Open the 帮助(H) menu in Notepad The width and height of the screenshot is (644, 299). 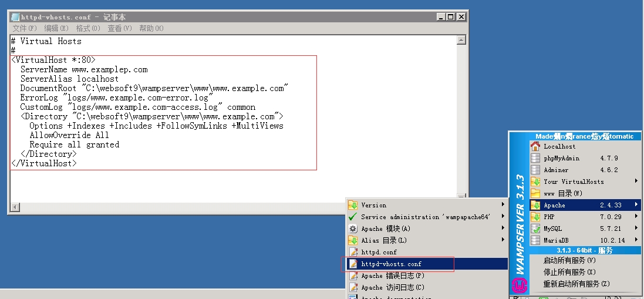tap(151, 28)
